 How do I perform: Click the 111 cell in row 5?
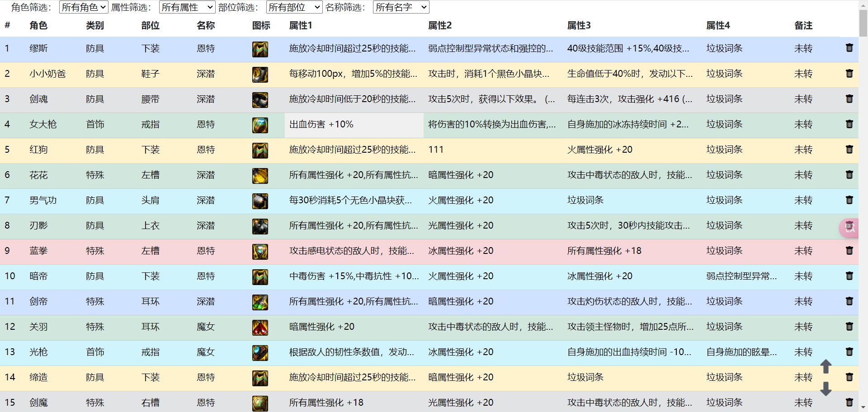click(493, 150)
